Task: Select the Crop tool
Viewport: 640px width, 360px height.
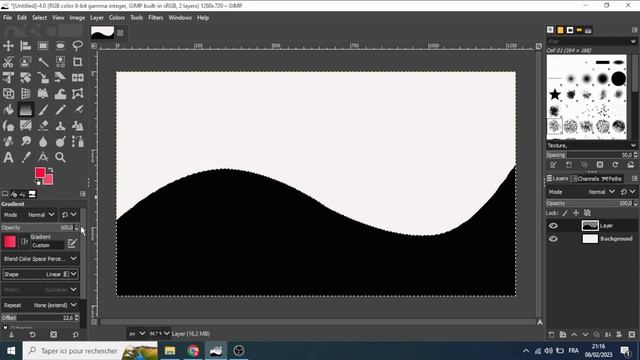Action: (78, 62)
